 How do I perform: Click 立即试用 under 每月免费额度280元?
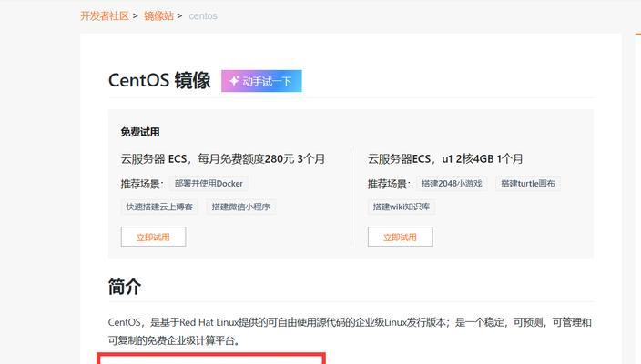pos(153,237)
